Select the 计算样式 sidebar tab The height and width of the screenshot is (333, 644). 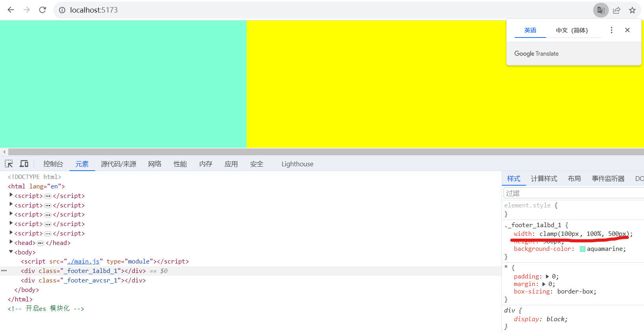(x=544, y=179)
